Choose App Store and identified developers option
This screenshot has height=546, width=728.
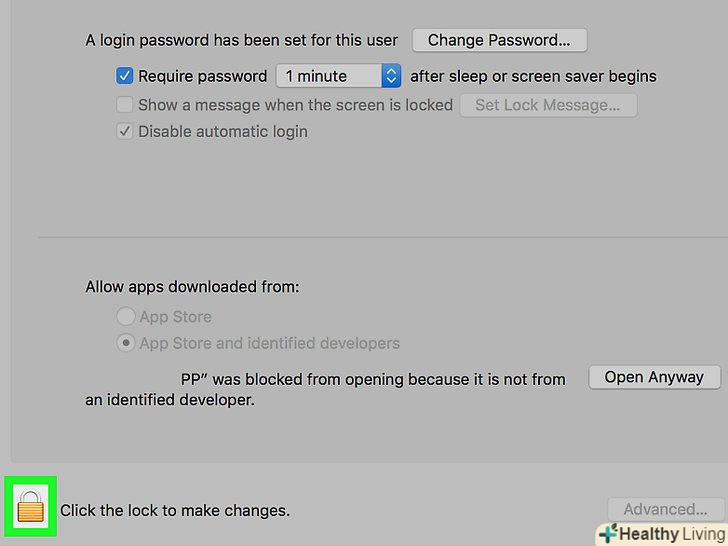pyautogui.click(x=126, y=343)
